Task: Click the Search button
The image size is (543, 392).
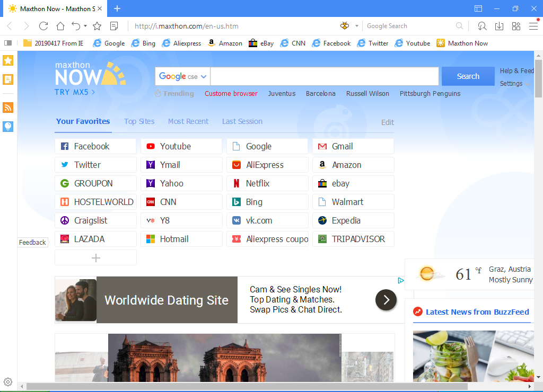Action: coord(468,76)
